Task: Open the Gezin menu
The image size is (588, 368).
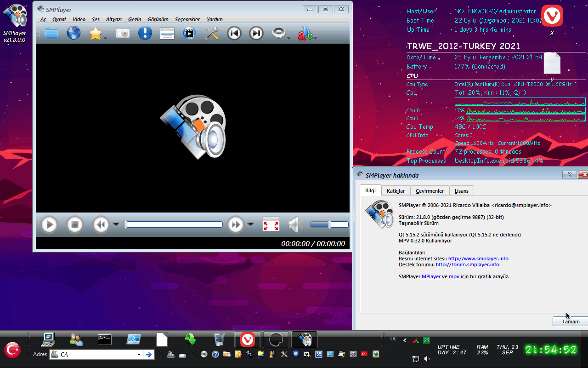Action: (x=135, y=19)
